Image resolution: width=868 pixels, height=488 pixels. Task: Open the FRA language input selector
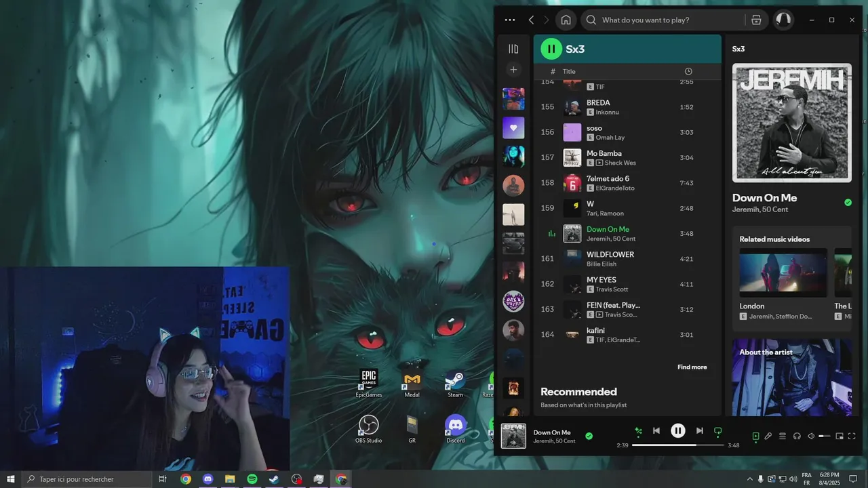point(807,479)
